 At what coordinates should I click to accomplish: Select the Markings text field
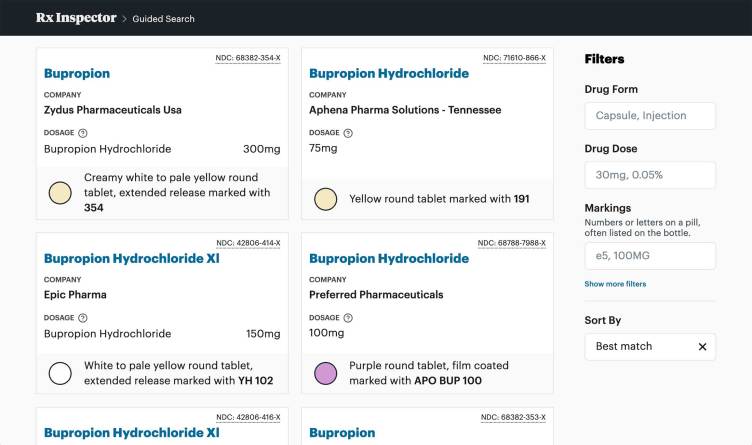click(x=650, y=256)
